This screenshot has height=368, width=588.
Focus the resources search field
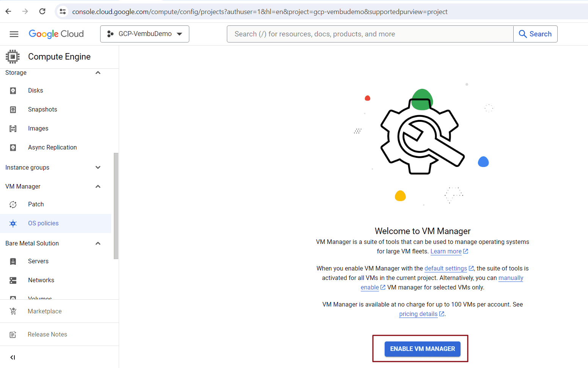point(370,34)
